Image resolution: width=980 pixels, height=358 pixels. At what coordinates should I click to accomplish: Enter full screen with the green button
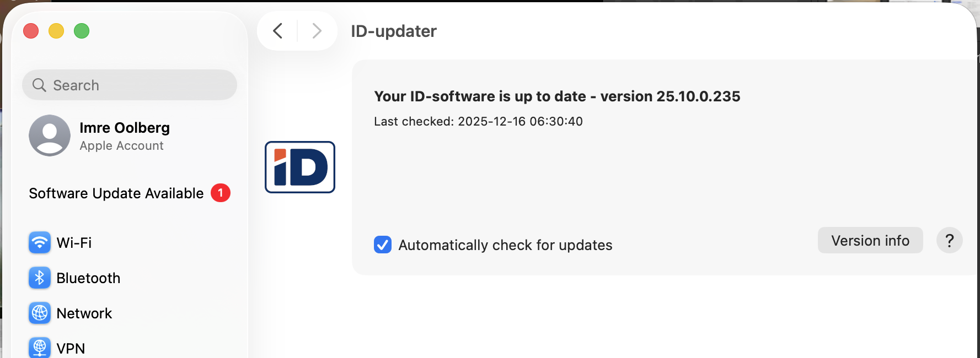click(x=82, y=31)
